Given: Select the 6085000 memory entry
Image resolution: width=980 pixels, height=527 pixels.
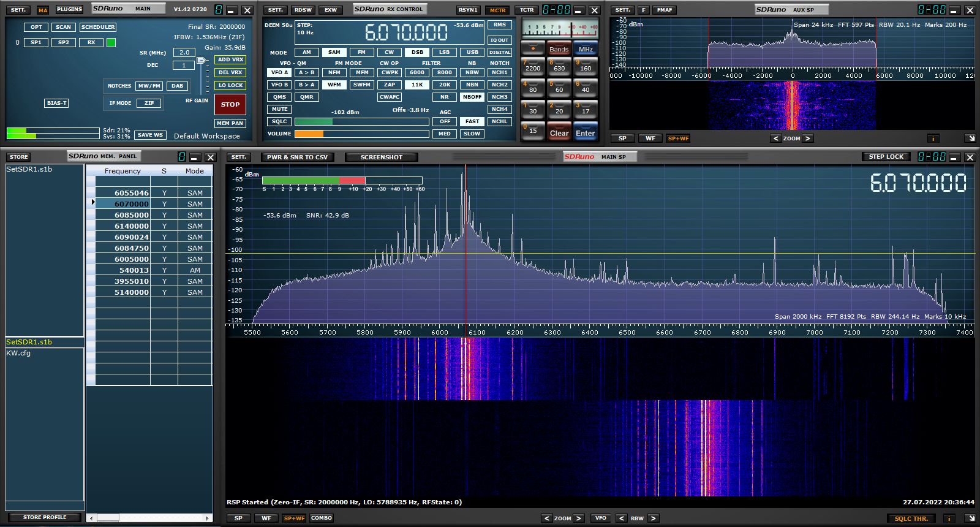Looking at the screenshot, I should [x=132, y=215].
